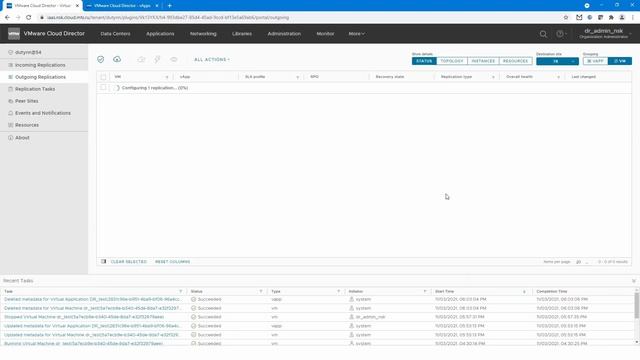Switch to the second VMware Cloud Director tab

point(122,6)
